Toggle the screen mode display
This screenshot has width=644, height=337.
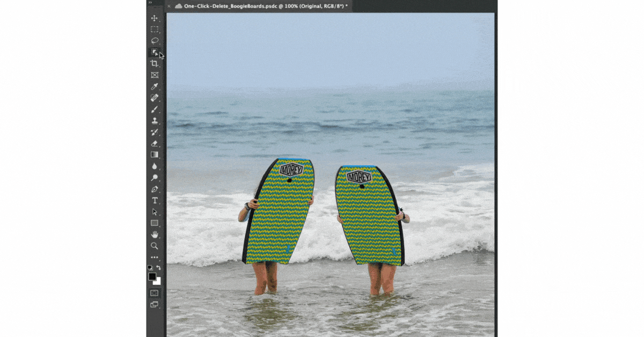(x=155, y=304)
